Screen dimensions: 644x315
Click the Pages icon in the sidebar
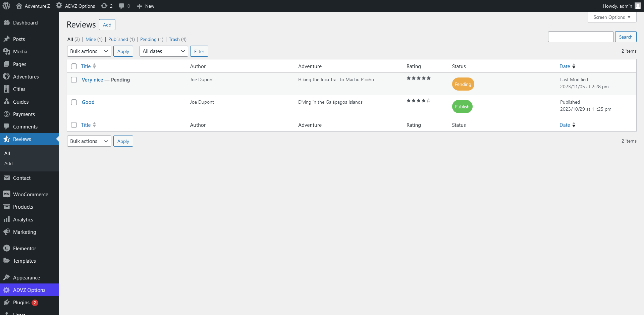6,64
